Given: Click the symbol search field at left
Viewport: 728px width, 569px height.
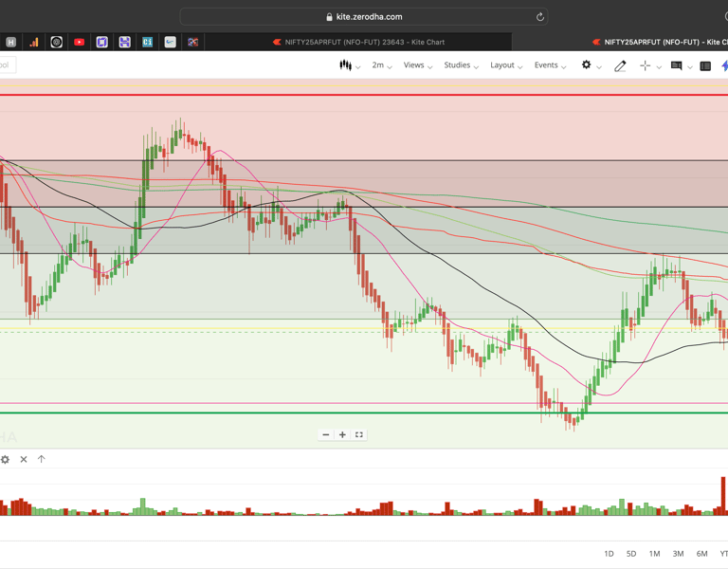Looking at the screenshot, I should point(8,65).
